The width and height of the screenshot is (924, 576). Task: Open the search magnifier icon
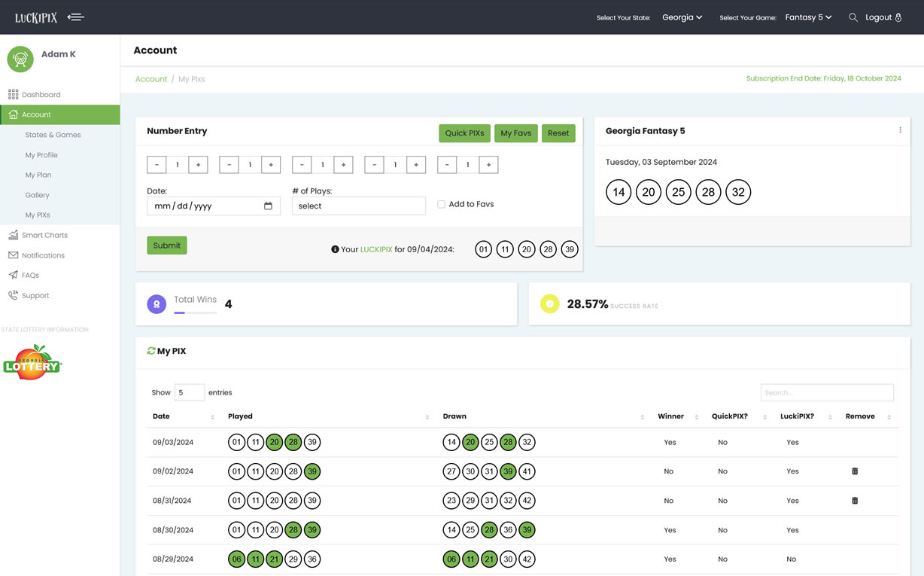coord(853,17)
